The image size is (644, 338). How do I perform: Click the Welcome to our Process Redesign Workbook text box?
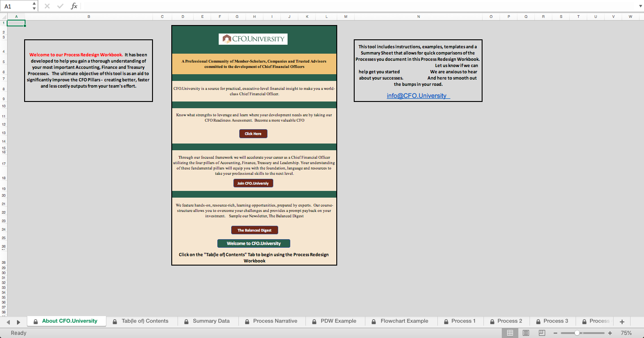pyautogui.click(x=89, y=71)
